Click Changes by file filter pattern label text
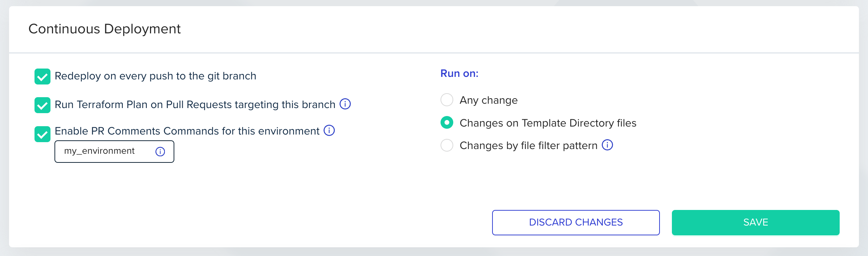Viewport: 868px width, 256px height. pos(528,146)
